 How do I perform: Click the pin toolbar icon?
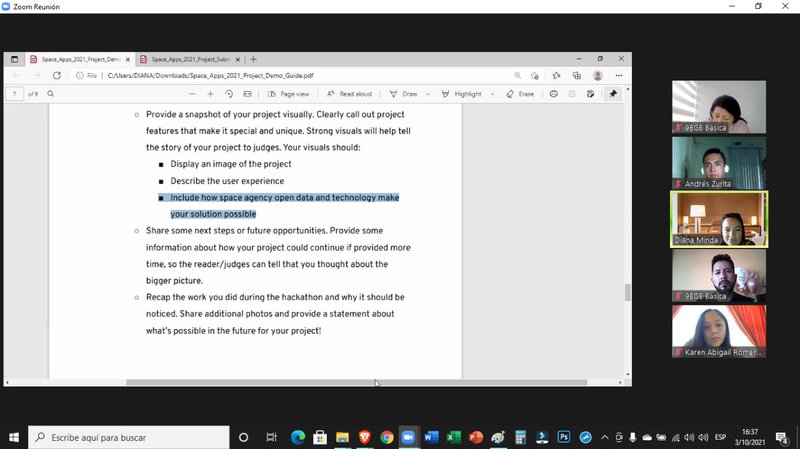point(614,94)
